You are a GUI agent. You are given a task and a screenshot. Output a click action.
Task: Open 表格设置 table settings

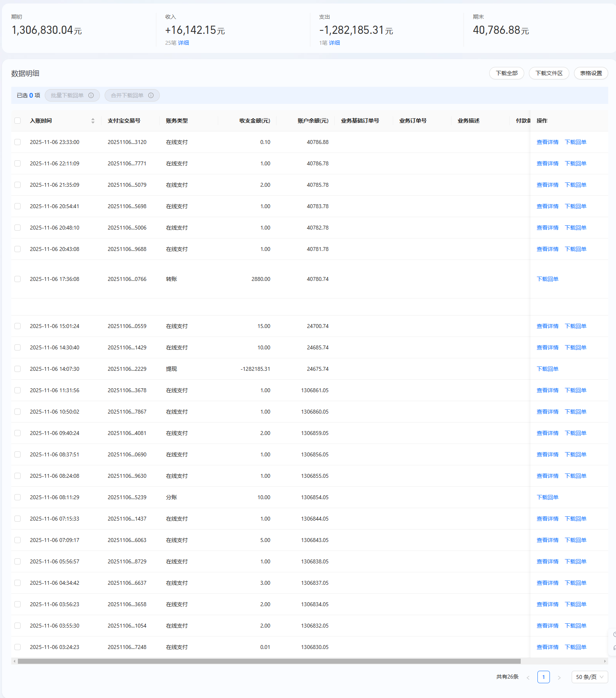pyautogui.click(x=591, y=73)
